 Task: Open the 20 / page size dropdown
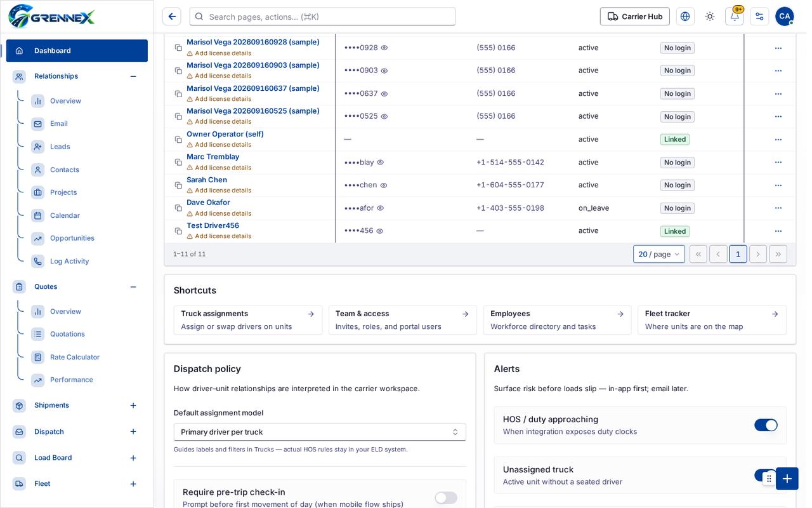(x=659, y=254)
